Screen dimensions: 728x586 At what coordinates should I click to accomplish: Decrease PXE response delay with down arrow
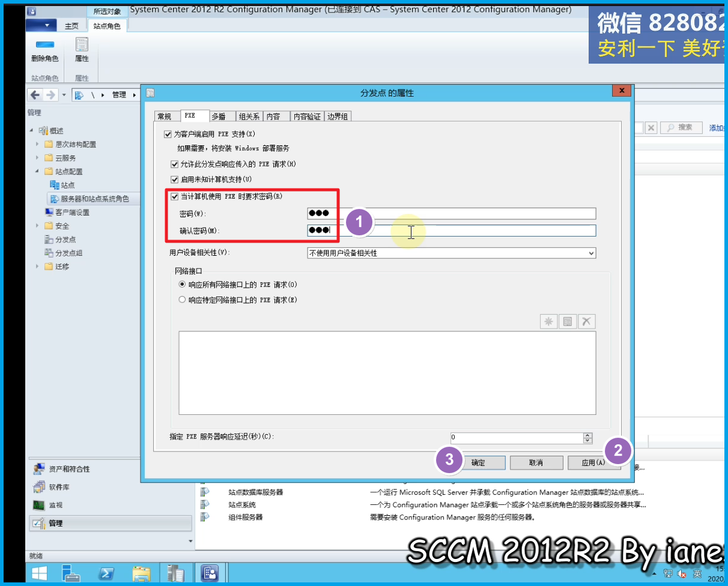point(588,441)
